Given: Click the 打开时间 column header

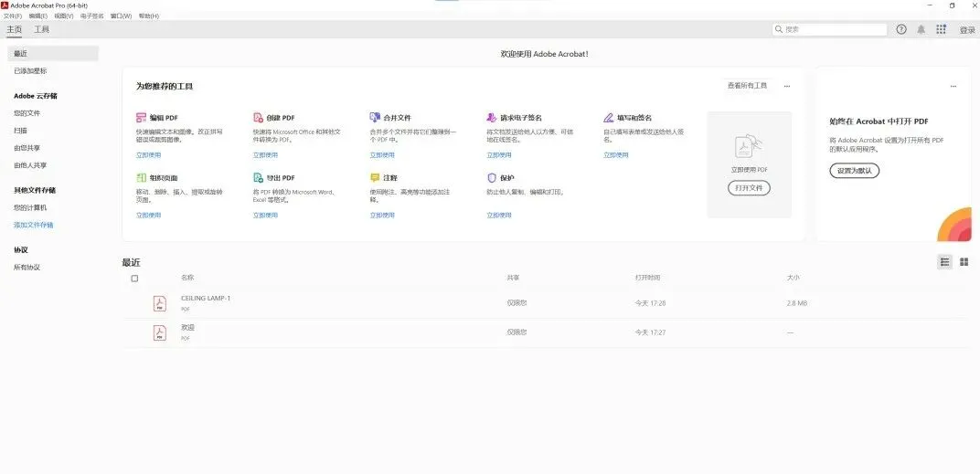Looking at the screenshot, I should click(647, 278).
